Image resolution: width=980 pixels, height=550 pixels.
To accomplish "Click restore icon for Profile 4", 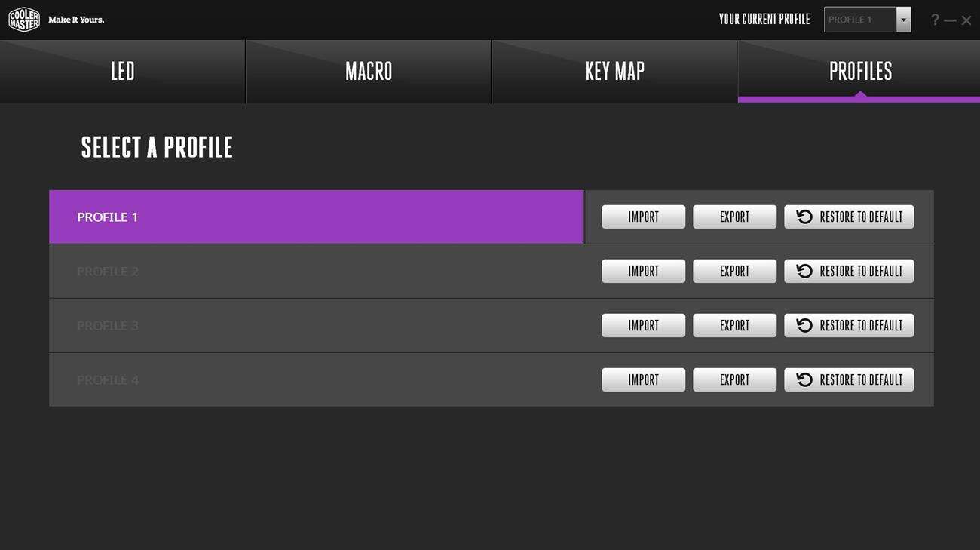I will click(x=804, y=380).
